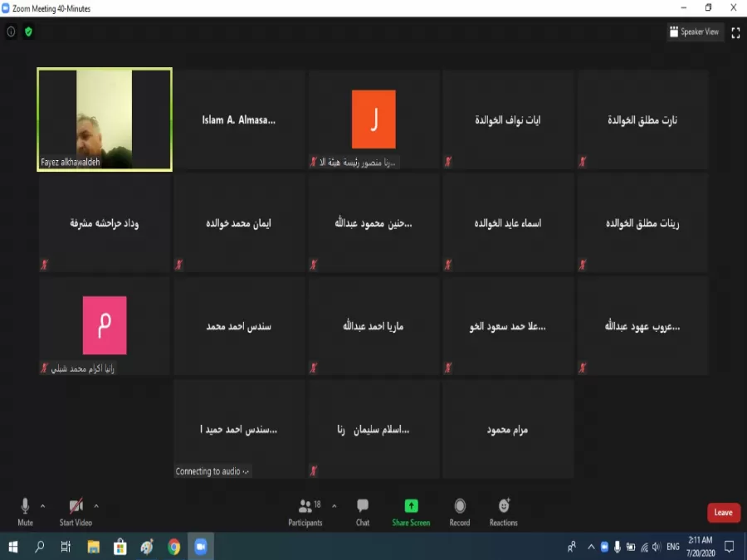The width and height of the screenshot is (747, 560).
Task: Select Fayez alkhawaldeh's video tile
Action: click(x=104, y=119)
